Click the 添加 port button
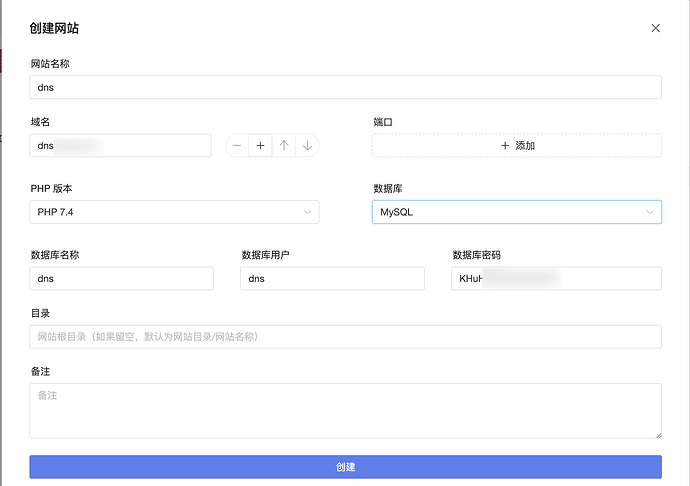 tap(517, 146)
